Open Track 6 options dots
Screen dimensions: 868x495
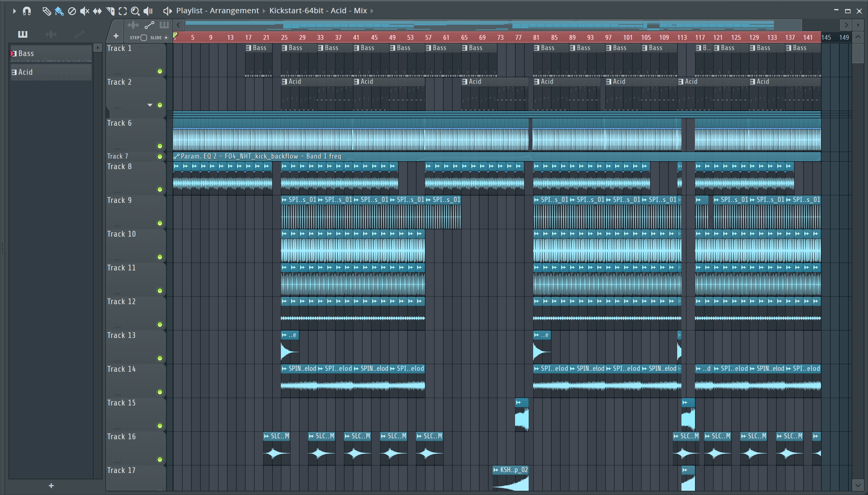pyautogui.click(x=118, y=149)
